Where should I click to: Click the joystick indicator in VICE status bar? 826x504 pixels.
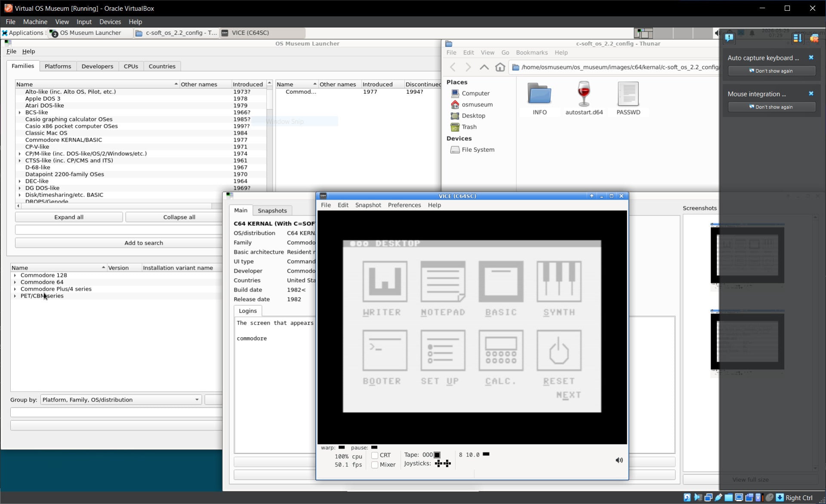[x=443, y=463]
